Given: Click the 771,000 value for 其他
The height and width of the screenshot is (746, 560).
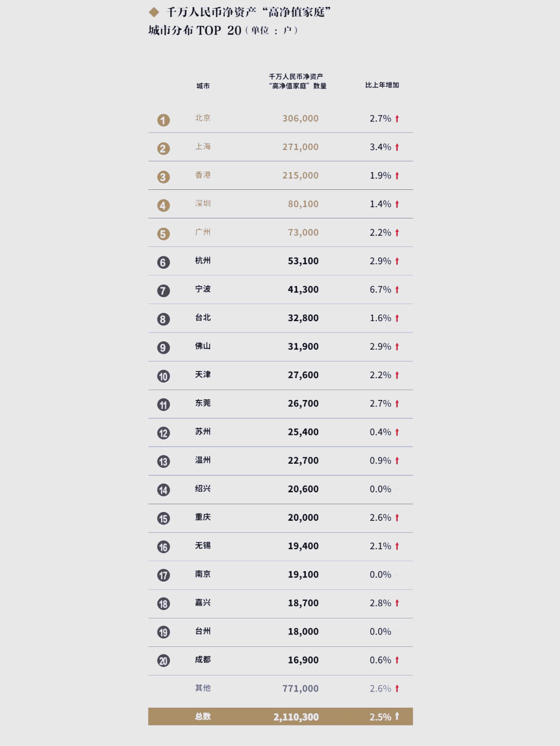Looking at the screenshot, I should click(x=300, y=688).
